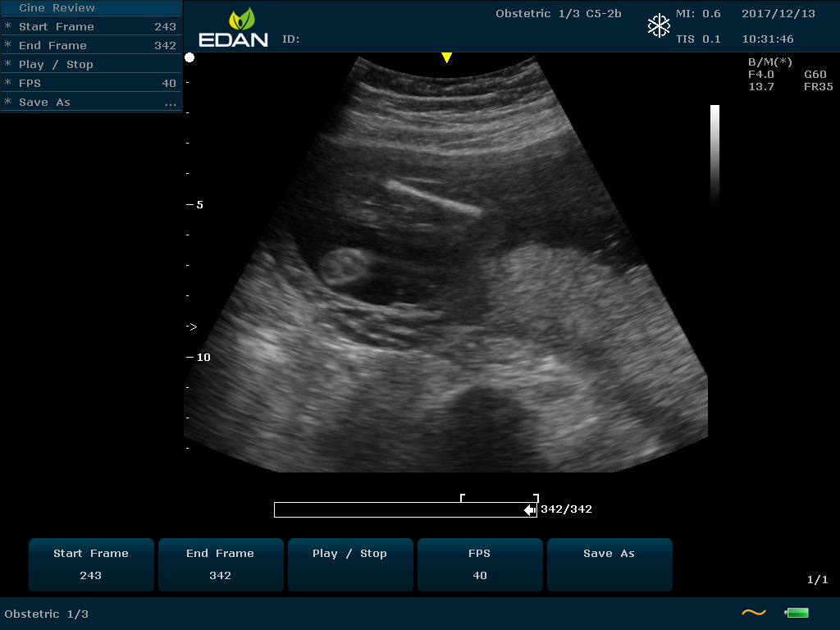Toggle Play / Stop in bottom button row
The height and width of the screenshot is (630, 840).
(349, 564)
